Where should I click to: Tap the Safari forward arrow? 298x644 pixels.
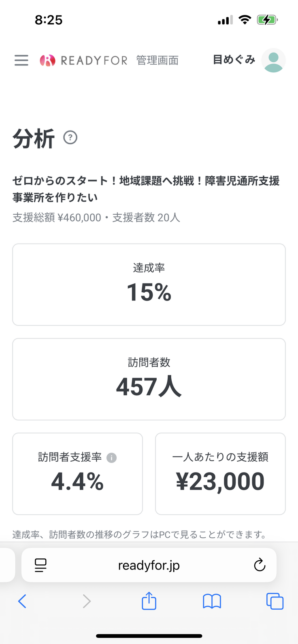tap(87, 601)
